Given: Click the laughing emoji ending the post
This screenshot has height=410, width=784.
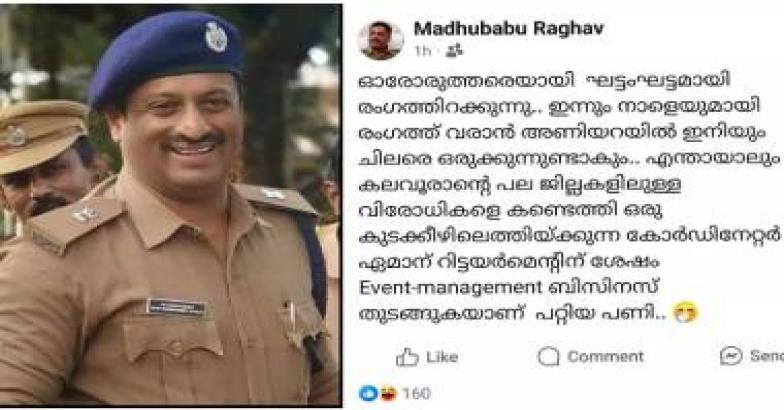Looking at the screenshot, I should [686, 312].
